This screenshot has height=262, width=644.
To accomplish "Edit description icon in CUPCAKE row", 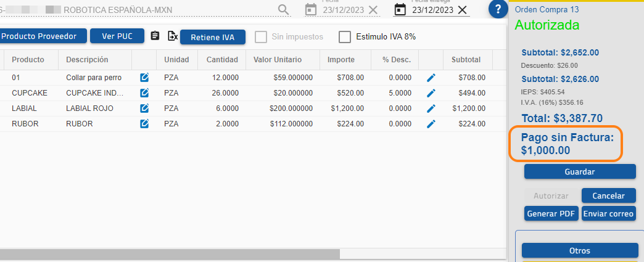I will click(x=144, y=93).
